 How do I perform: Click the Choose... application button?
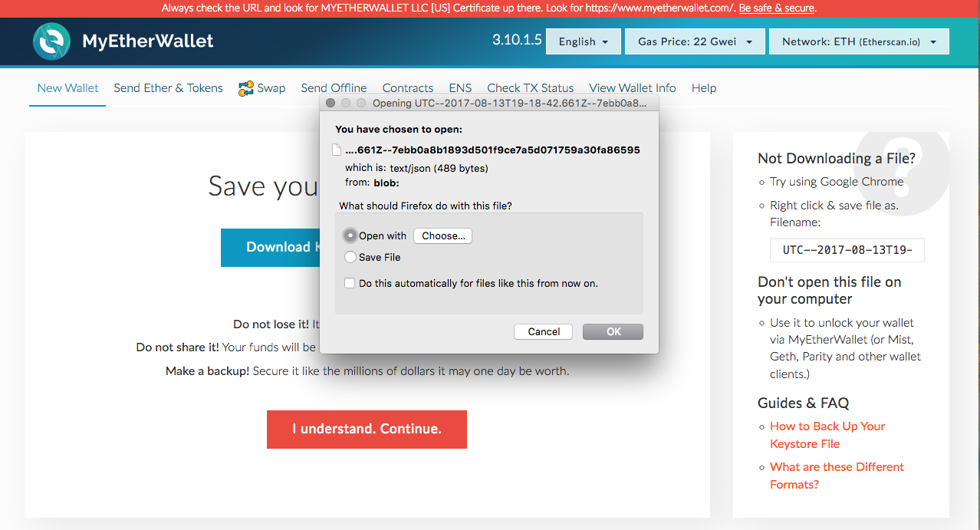442,235
